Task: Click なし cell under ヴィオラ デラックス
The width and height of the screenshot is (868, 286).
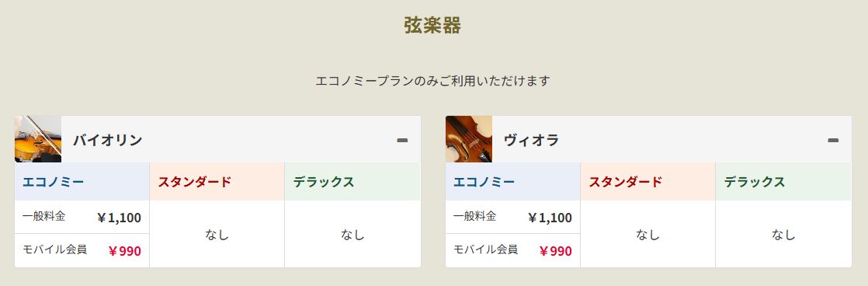Action: point(783,234)
